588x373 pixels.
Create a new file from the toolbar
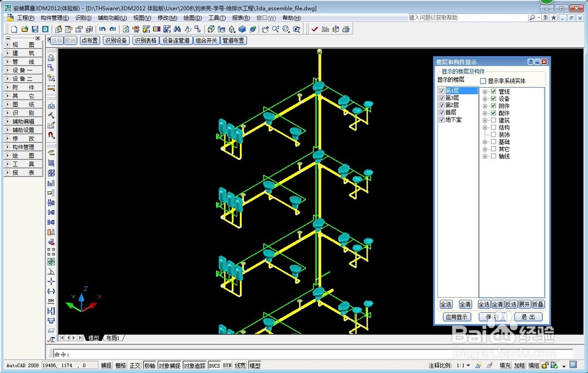[x=14, y=29]
